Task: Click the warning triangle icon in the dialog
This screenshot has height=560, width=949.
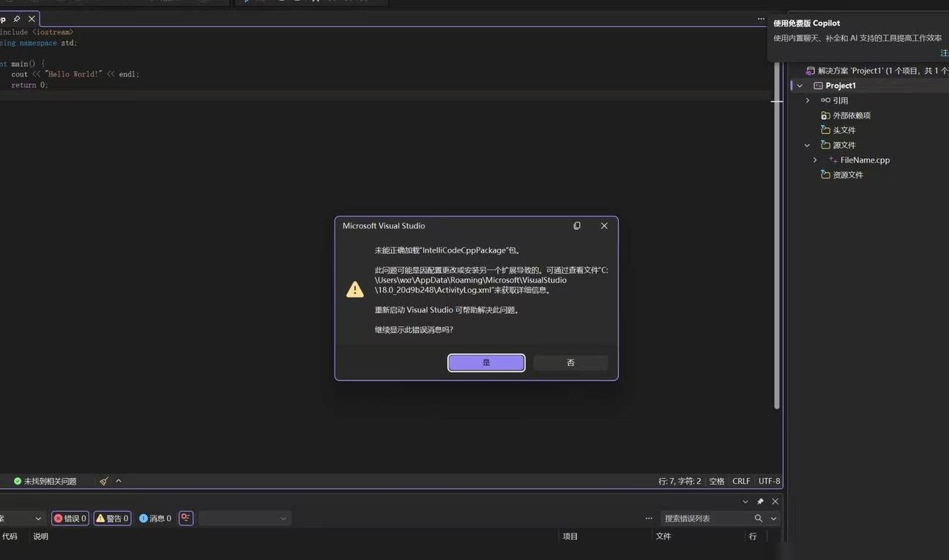Action: tap(355, 289)
